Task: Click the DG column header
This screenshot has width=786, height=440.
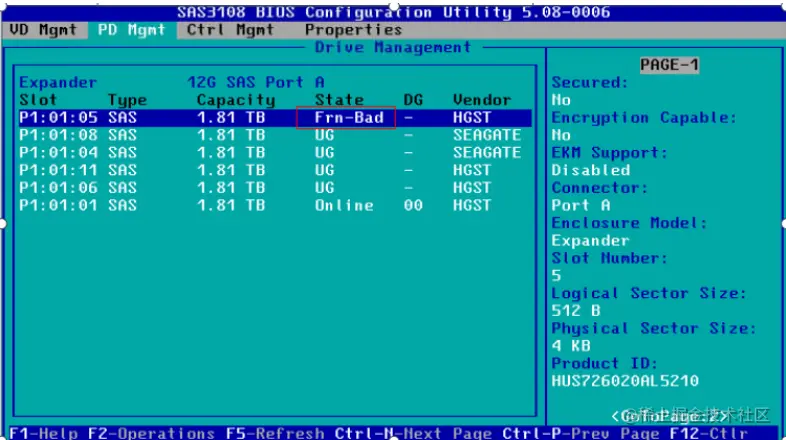Action: 413,100
